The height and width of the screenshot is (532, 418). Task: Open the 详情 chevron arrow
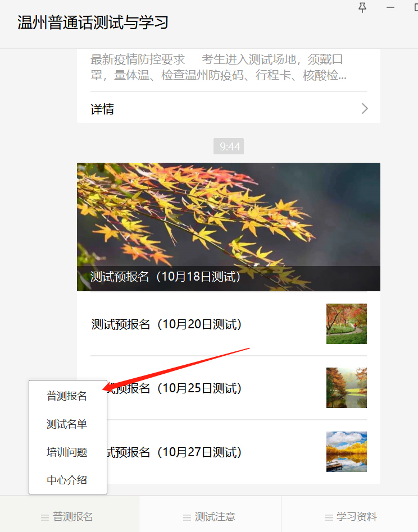coord(365,108)
